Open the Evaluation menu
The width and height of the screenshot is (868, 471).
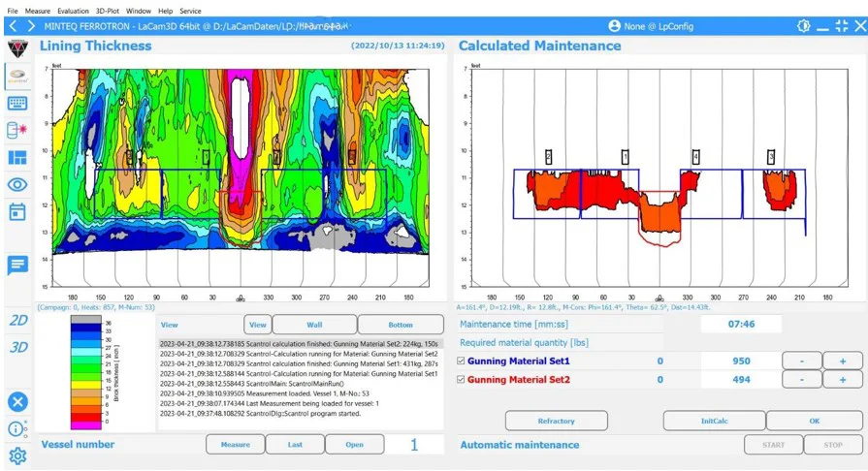point(73,11)
